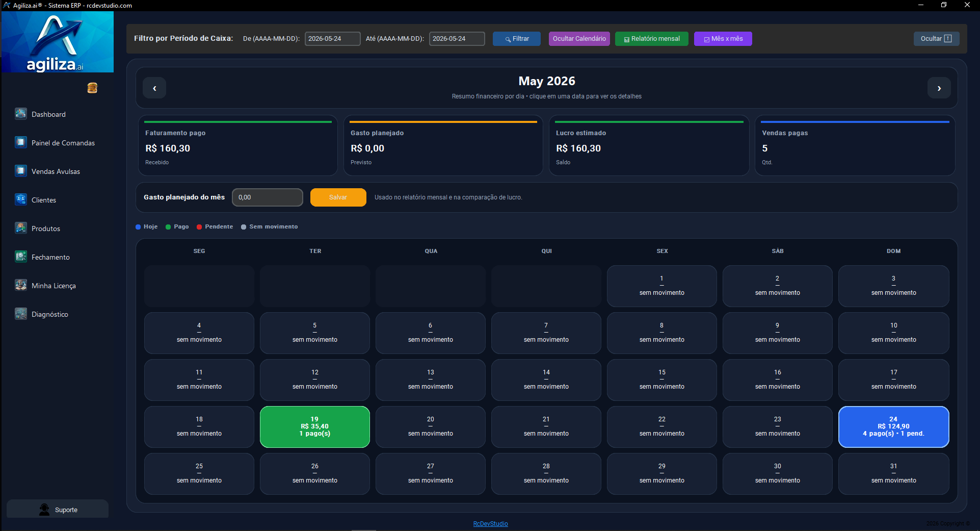Click the Vendas Avulsas sidebar icon
The height and width of the screenshot is (531, 980).
[x=21, y=171]
